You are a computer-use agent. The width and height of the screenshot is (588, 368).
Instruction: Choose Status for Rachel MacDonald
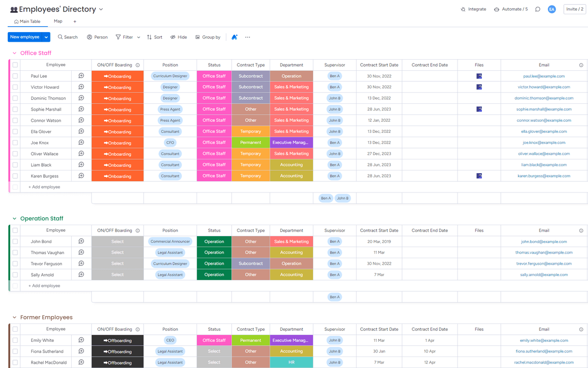point(214,362)
